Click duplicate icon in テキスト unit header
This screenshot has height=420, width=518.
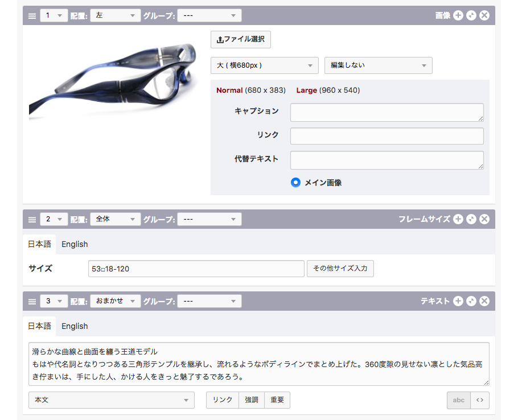471,301
